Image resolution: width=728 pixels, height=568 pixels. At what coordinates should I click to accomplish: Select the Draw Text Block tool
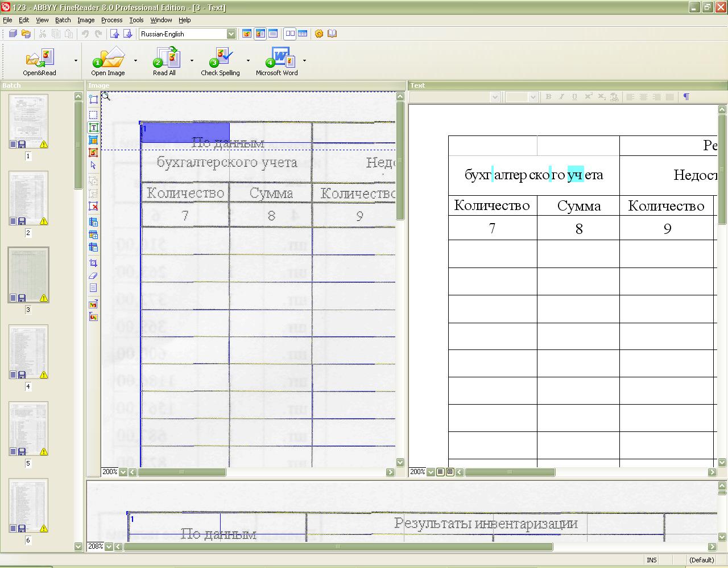(93, 127)
